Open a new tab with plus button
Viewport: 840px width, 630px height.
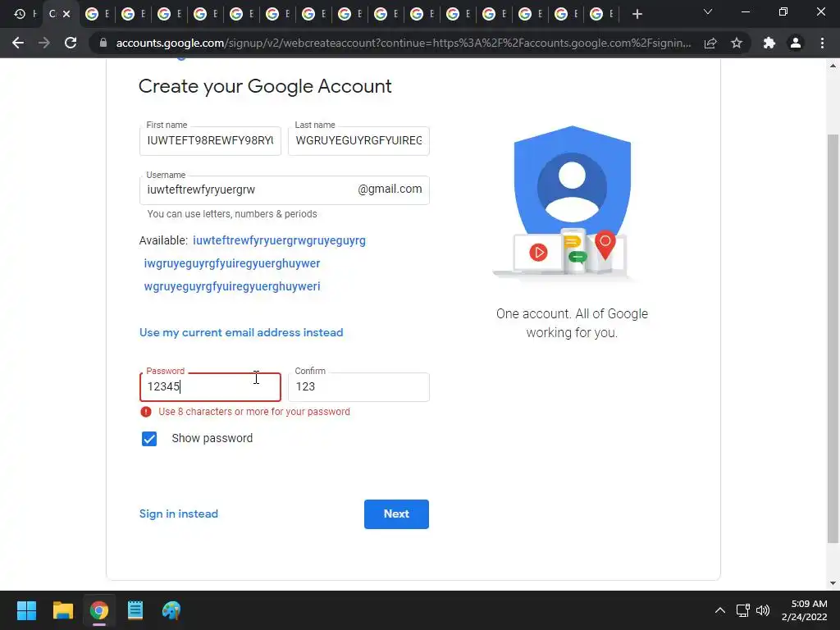click(637, 14)
